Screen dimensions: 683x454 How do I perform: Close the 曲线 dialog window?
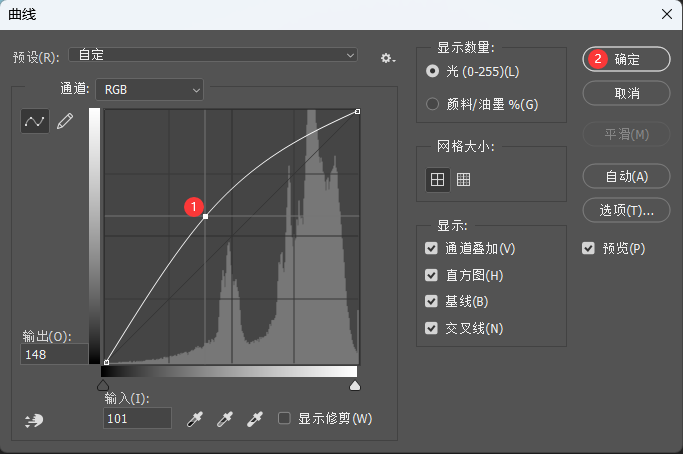[x=666, y=14]
